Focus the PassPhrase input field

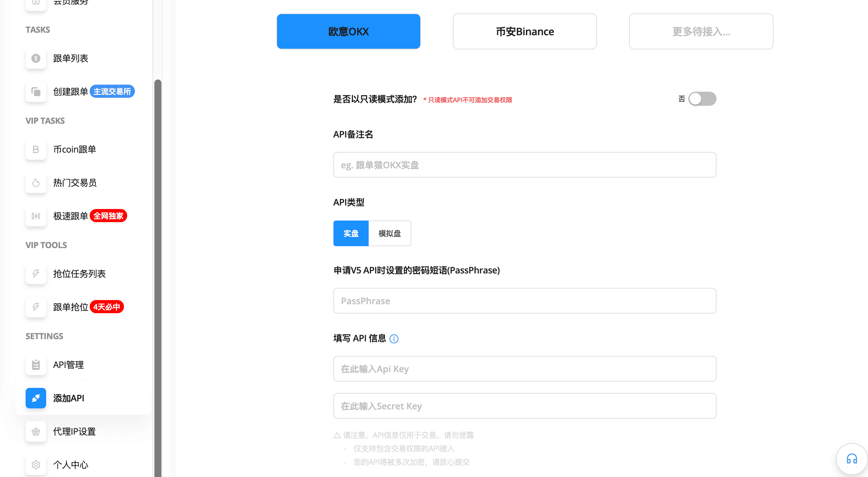pyautogui.click(x=525, y=301)
